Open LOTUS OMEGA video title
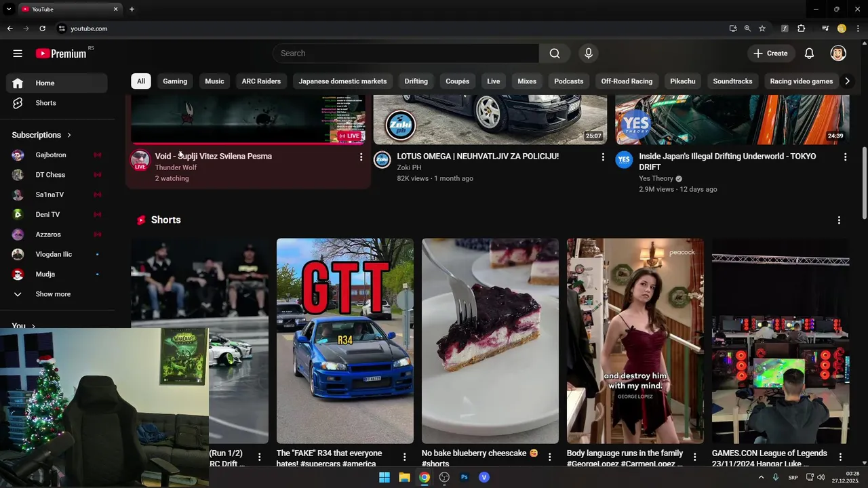The height and width of the screenshot is (488, 868). pos(478,157)
